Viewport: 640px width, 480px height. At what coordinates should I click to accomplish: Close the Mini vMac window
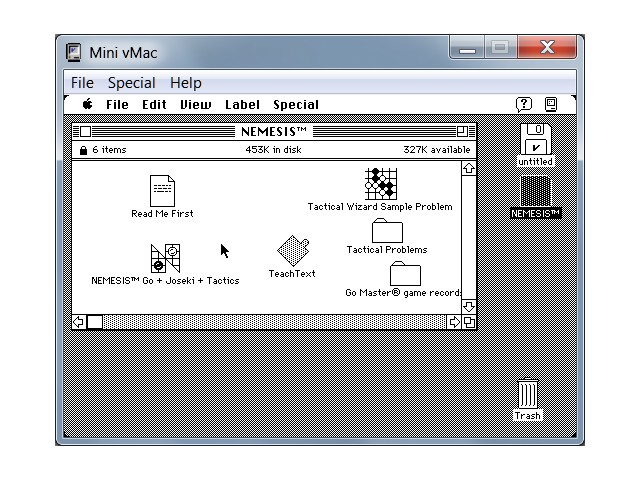click(547, 48)
